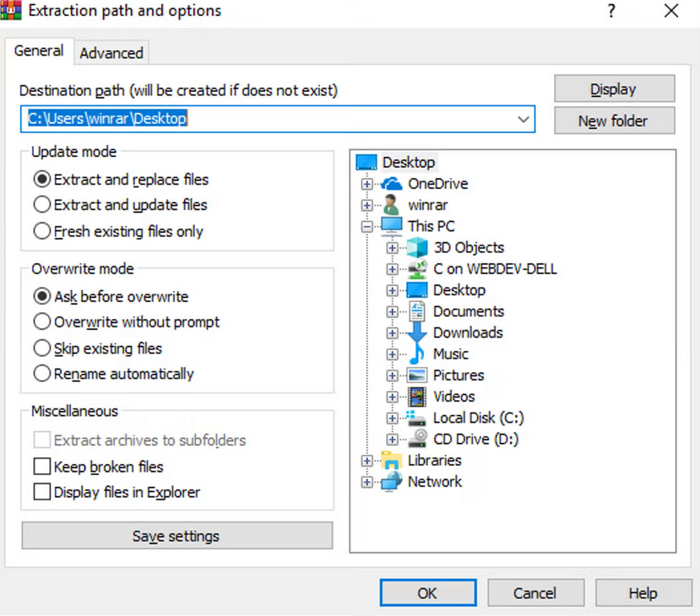Select Skip existing files option
The image size is (700, 616).
[97, 349]
